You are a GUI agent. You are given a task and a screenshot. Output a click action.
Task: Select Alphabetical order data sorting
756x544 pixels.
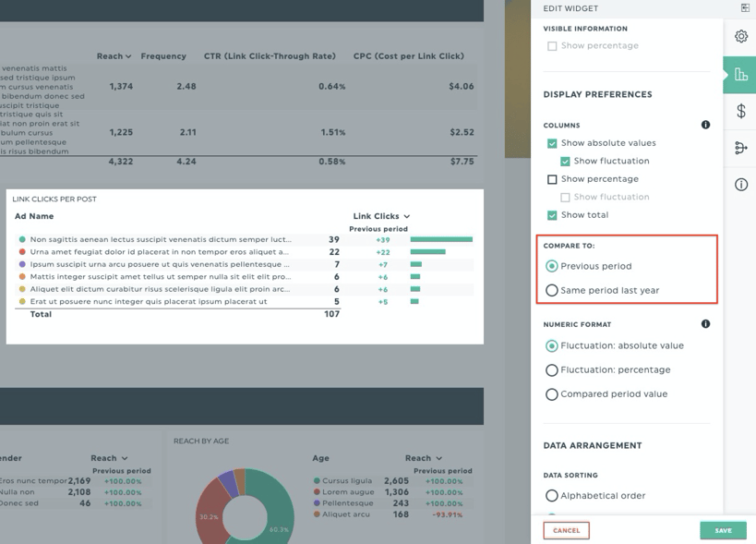(552, 496)
